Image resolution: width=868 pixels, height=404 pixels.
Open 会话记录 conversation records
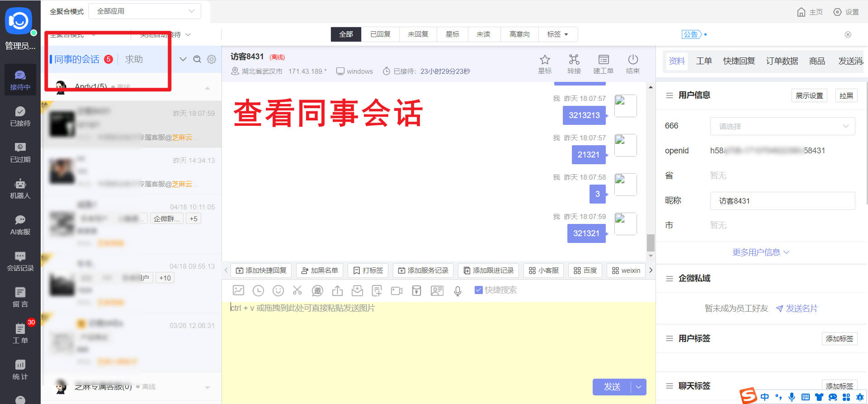(x=20, y=261)
